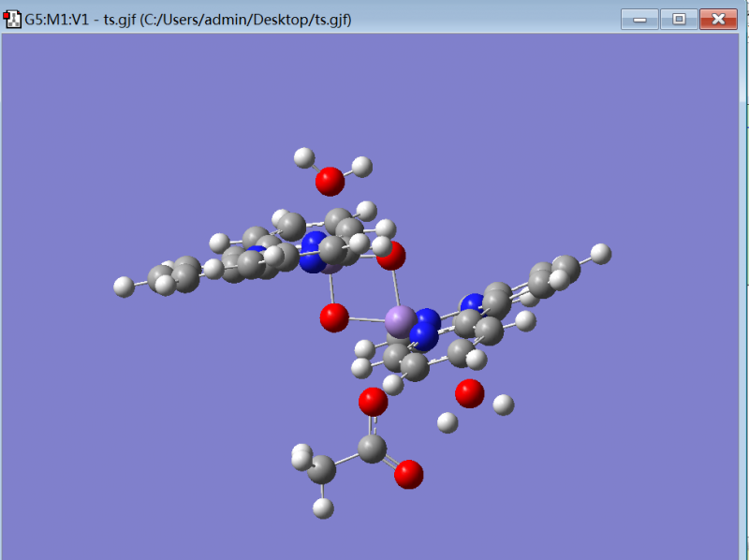The image size is (749, 560).
Task: Select the acetate carboxyl carbon atom
Action: pyautogui.click(x=372, y=449)
